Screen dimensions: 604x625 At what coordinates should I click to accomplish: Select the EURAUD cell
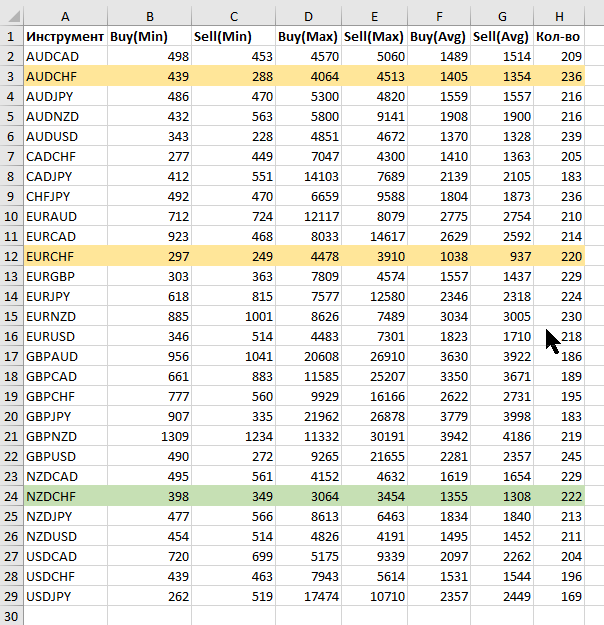[65, 216]
